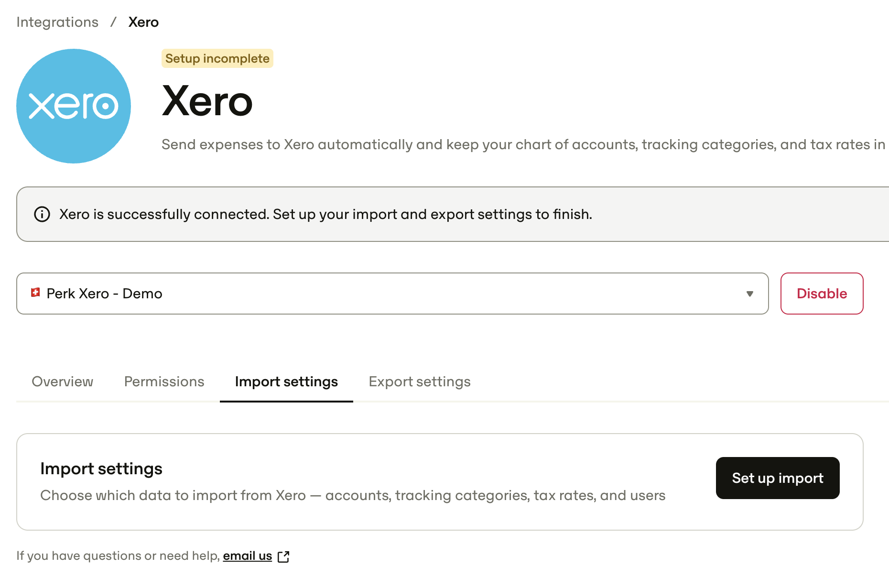Click the successfully connected banner text

pos(325,214)
